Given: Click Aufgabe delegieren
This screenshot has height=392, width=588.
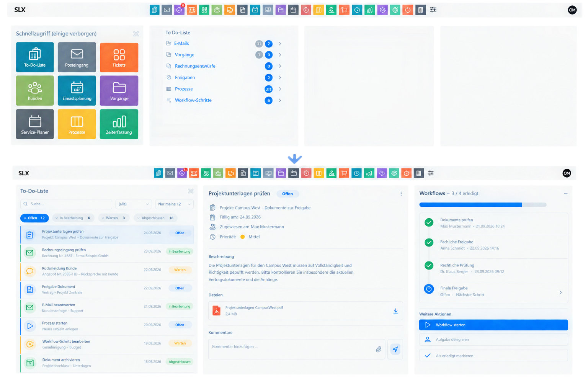Looking at the screenshot, I should pyautogui.click(x=493, y=340).
